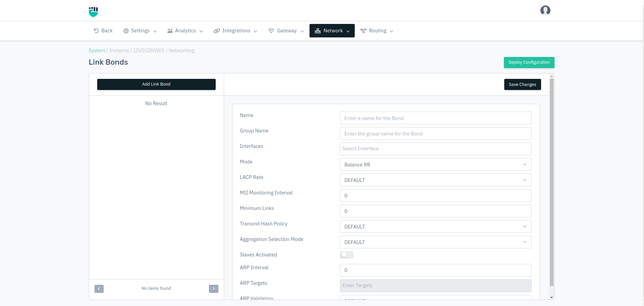This screenshot has width=644, height=306.
Task: Open the Transmit Hash Policy dropdown
Action: pyautogui.click(x=435, y=227)
